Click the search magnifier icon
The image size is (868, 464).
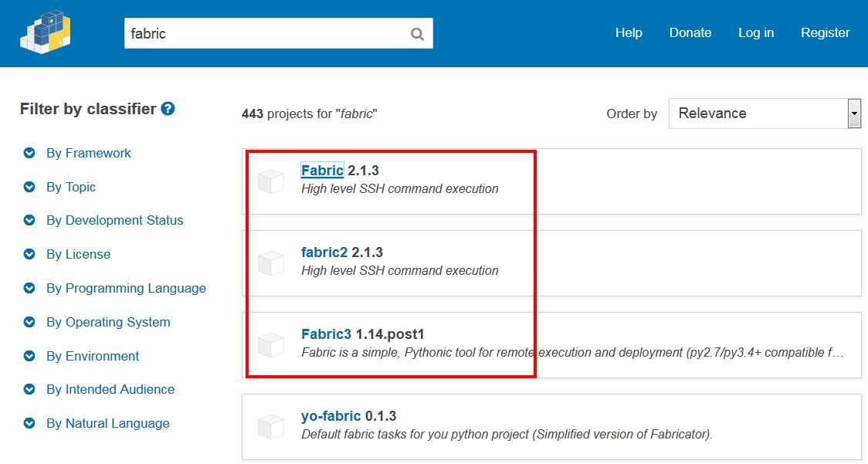pos(417,34)
